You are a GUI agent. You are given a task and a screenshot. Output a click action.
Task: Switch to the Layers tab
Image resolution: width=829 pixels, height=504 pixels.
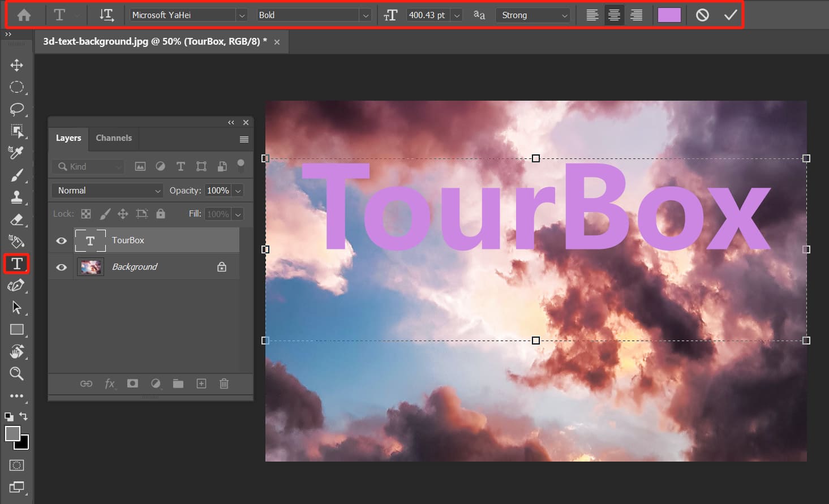point(68,138)
